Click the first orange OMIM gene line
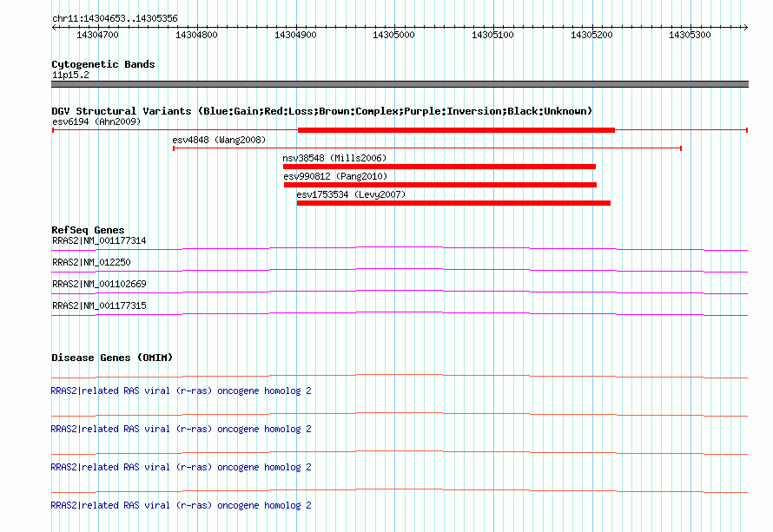The height and width of the screenshot is (532, 773). (x=400, y=376)
